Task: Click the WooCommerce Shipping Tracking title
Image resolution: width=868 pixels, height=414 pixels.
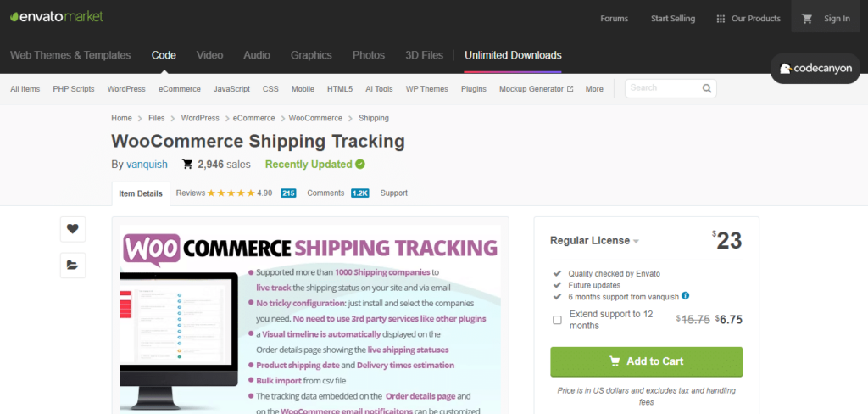Action: pos(258,142)
